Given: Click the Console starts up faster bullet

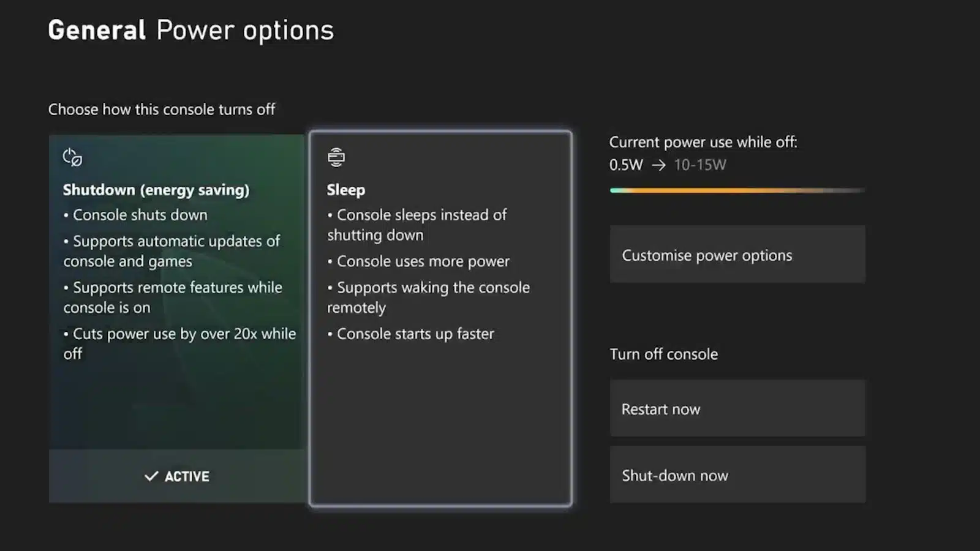Looking at the screenshot, I should tap(412, 334).
